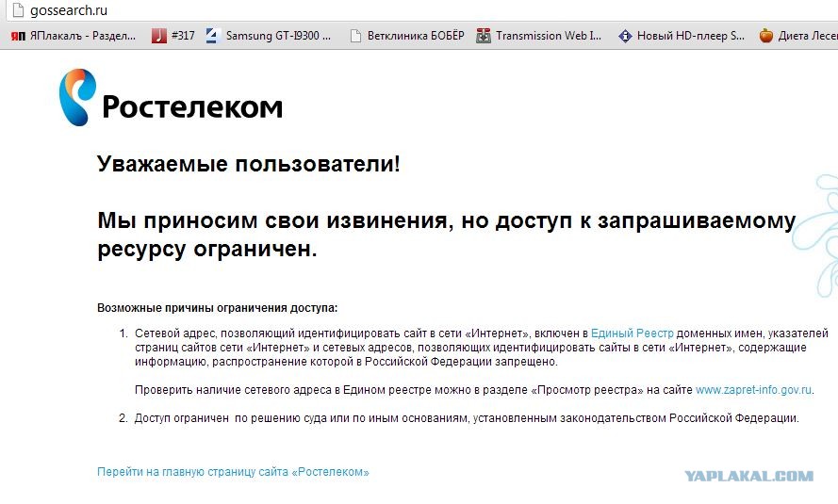
Task: Open the ЯПлакалъ bookmark icon
Action: [x=18, y=36]
